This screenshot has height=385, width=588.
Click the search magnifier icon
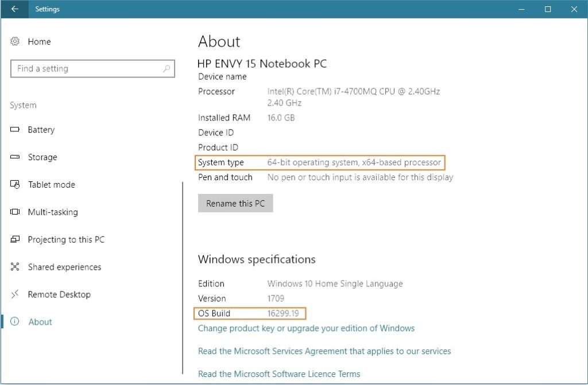166,69
